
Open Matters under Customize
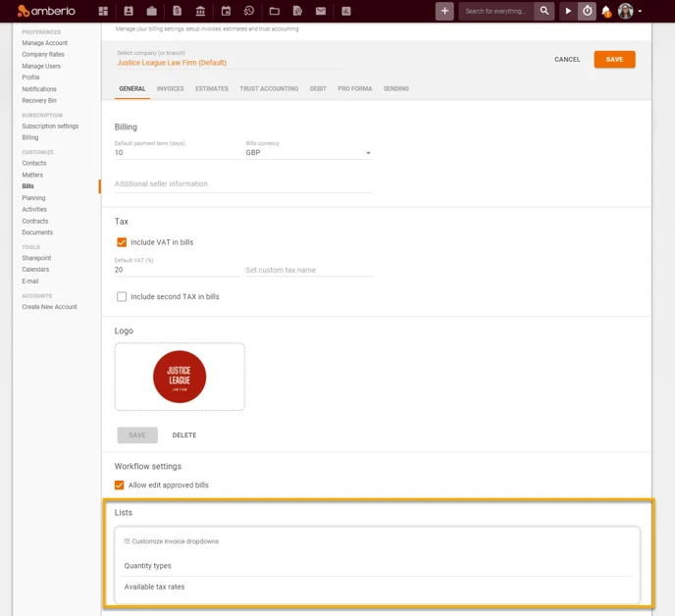click(32, 175)
